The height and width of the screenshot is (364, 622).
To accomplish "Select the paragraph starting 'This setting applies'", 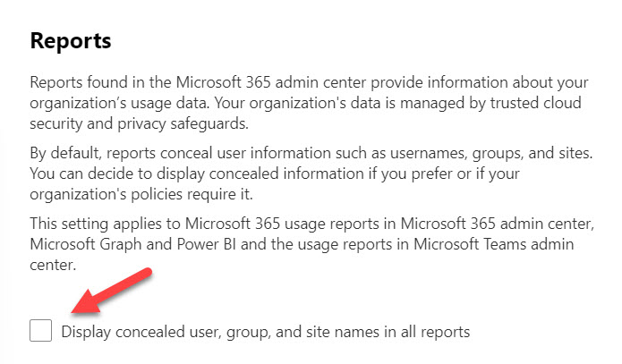I will (311, 244).
